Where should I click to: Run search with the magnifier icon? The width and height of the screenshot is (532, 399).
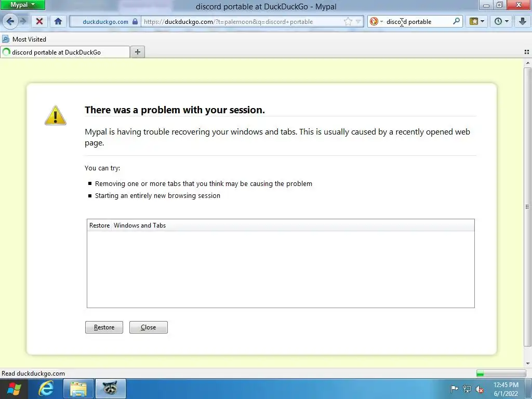[456, 21]
